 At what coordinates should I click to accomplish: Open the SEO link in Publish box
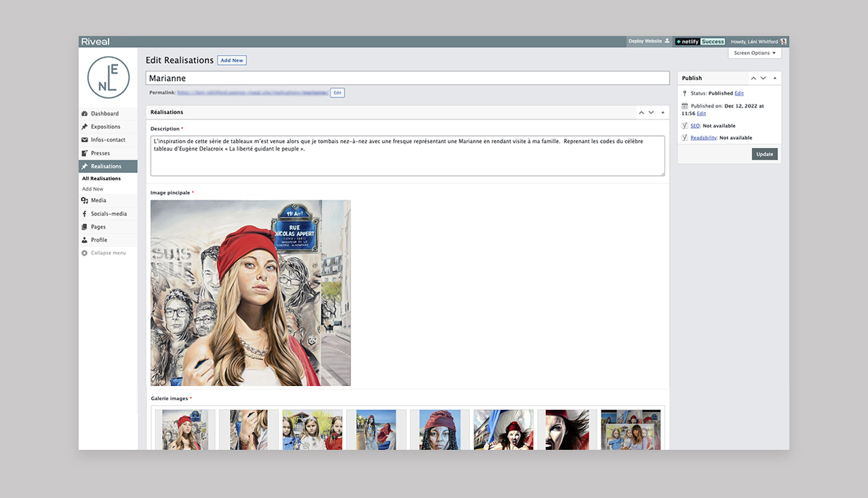tap(695, 126)
